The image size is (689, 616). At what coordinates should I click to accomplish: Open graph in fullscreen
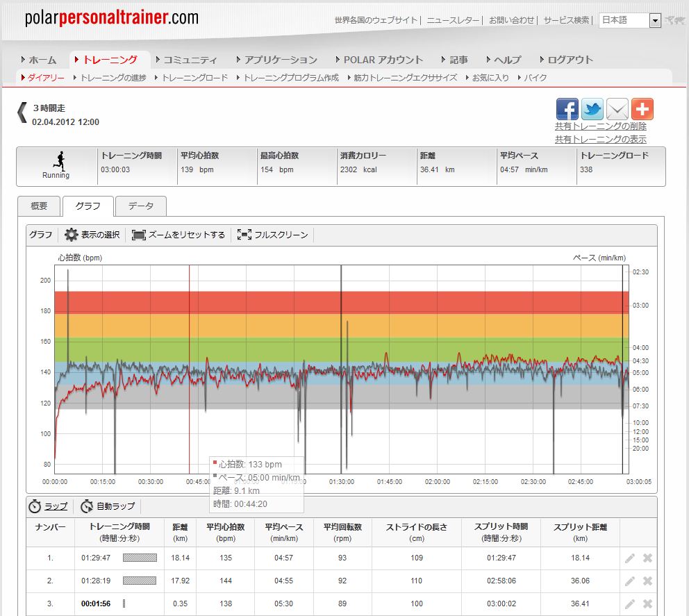pyautogui.click(x=272, y=235)
